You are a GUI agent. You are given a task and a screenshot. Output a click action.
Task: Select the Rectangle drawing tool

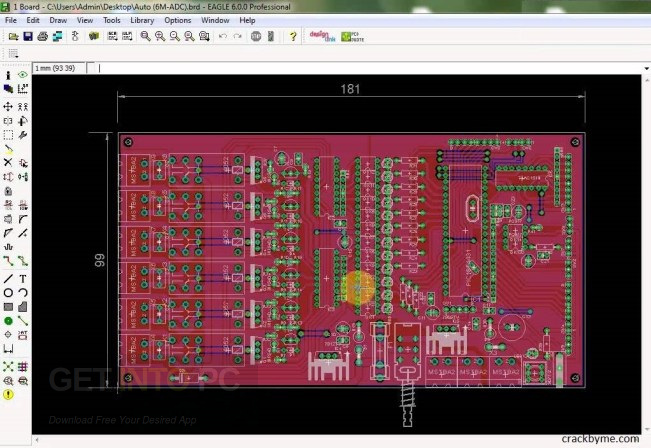(8, 307)
